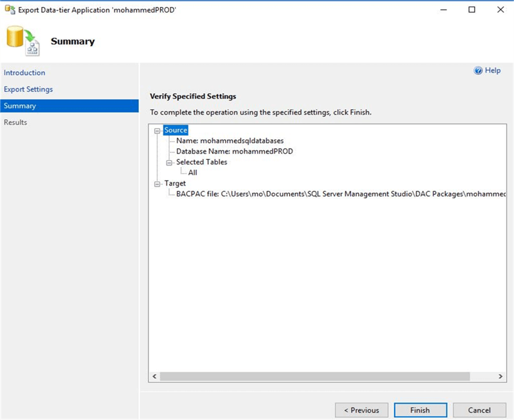514x420 pixels.
Task: Collapse the Target tree node
Action: (x=157, y=184)
